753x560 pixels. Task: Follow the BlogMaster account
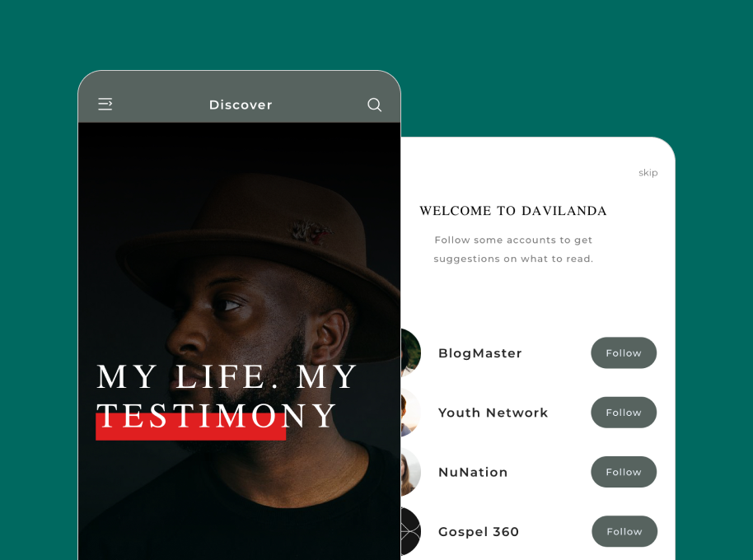[x=624, y=352]
